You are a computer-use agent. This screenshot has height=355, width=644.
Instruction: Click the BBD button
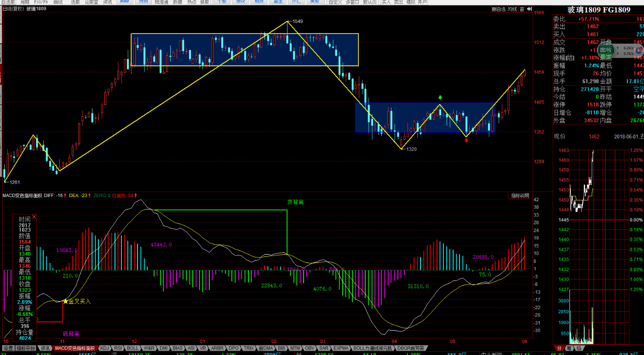tap(124, 2)
